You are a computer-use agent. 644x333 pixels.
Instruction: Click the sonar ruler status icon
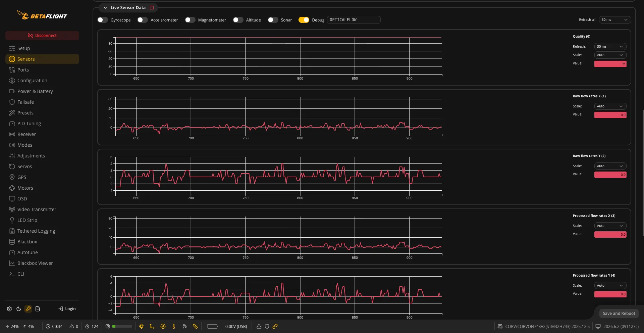(x=195, y=326)
